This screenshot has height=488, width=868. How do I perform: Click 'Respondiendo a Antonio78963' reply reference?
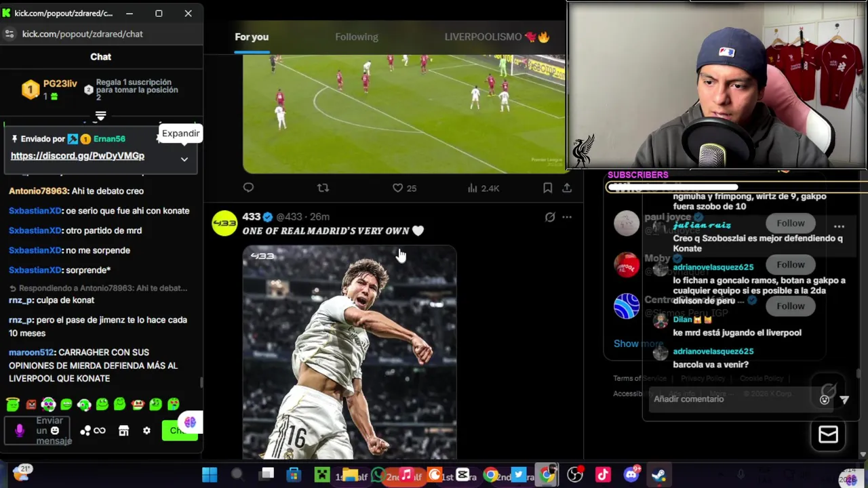98,288
